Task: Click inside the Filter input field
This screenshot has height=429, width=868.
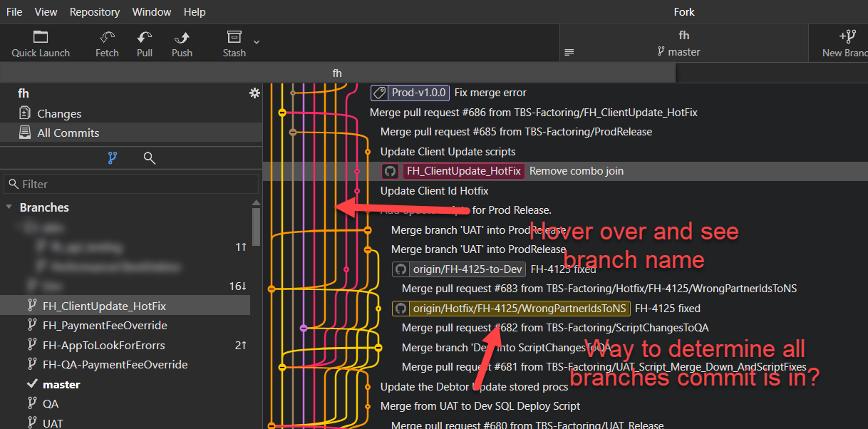Action: [x=128, y=184]
